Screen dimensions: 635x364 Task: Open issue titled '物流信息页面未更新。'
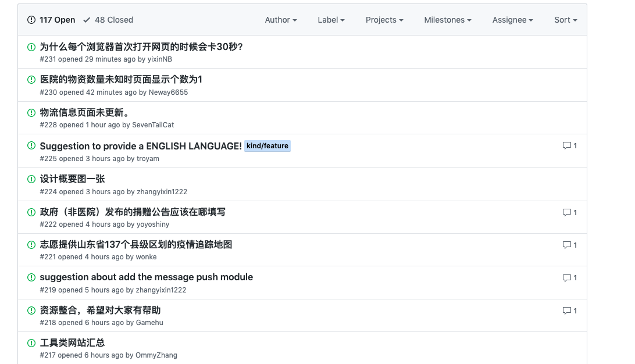[x=84, y=113]
